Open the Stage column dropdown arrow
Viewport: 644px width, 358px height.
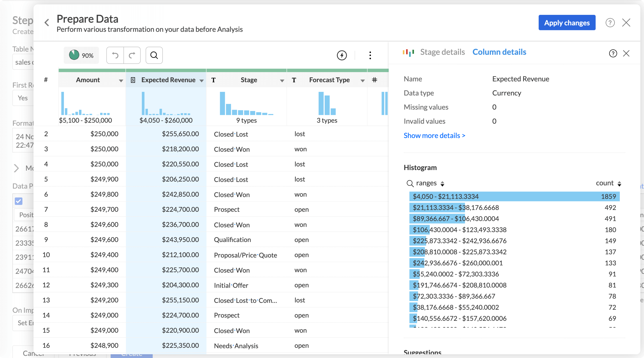282,81
